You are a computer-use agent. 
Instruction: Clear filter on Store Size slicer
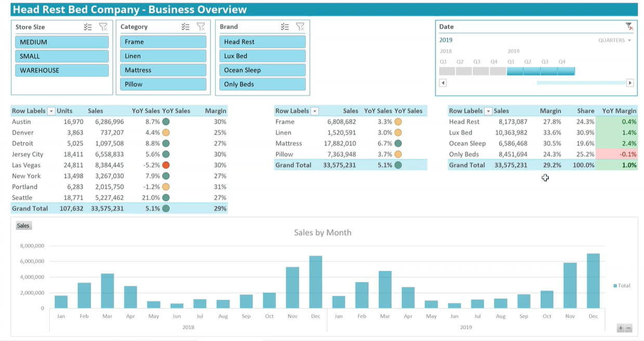(103, 27)
